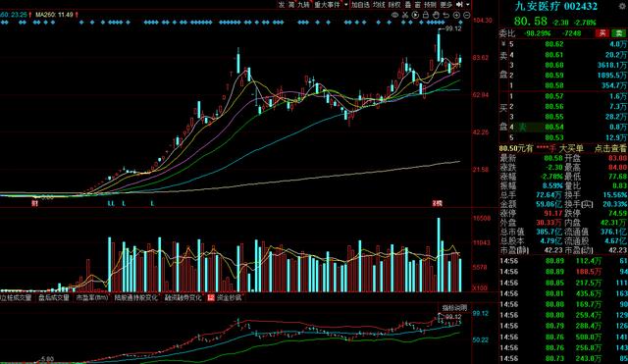The image size is (628, 364).
Task: Open the 九转 indicator tab
Action: point(303,4)
